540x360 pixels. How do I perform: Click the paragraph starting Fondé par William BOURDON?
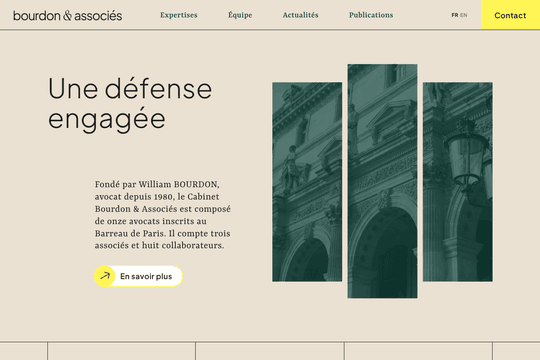(x=163, y=215)
